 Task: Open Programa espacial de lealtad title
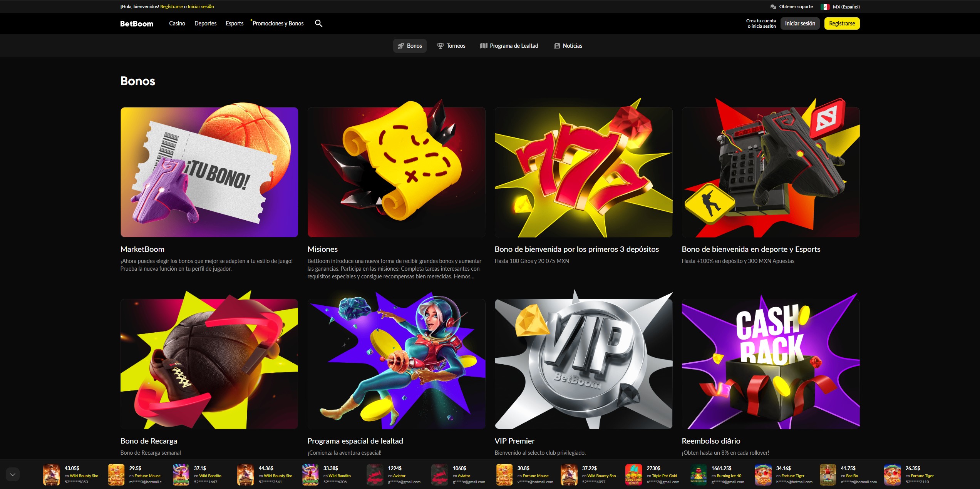tap(355, 441)
